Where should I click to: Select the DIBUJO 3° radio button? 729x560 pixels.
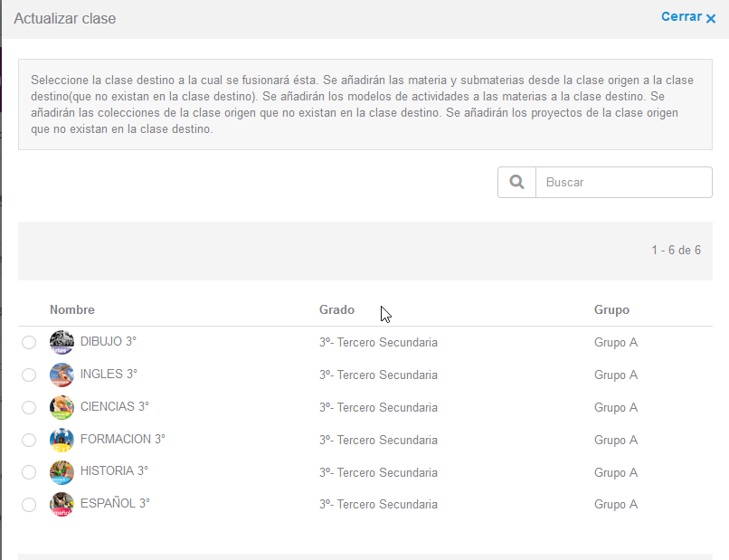pyautogui.click(x=29, y=342)
